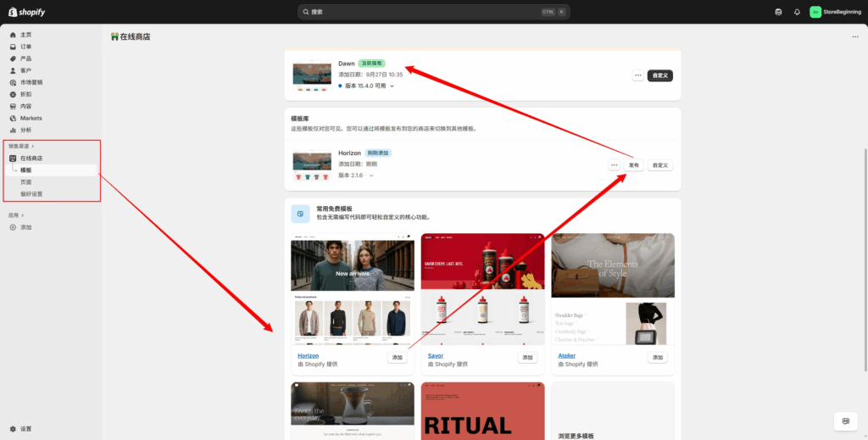Click the search input field
868x440 pixels.
(x=424, y=12)
